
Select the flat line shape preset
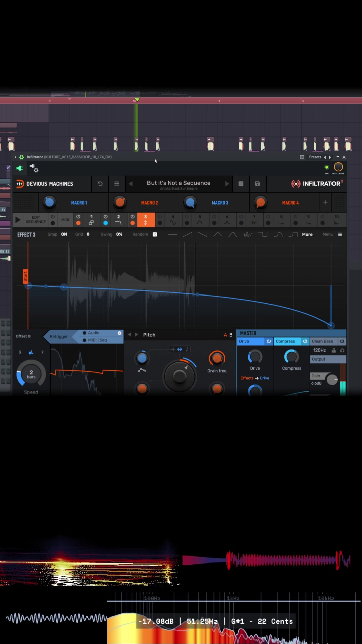173,234
